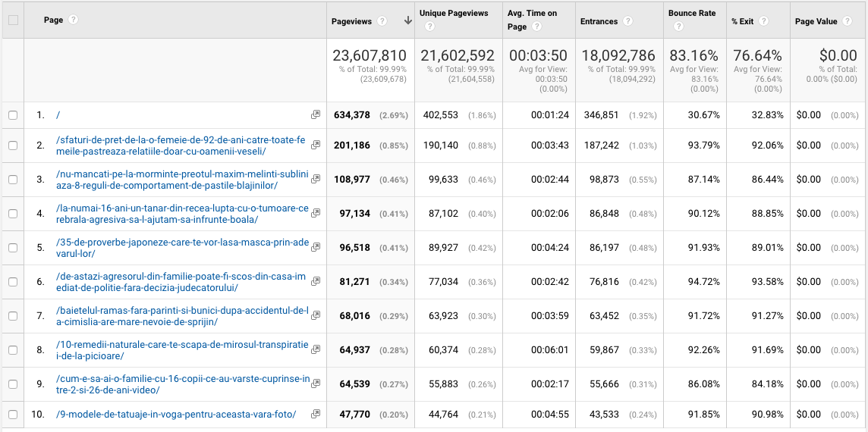Screen dimensions: 868x432
Task: Sort by Avg. Time on Page header
Action: tap(532, 14)
